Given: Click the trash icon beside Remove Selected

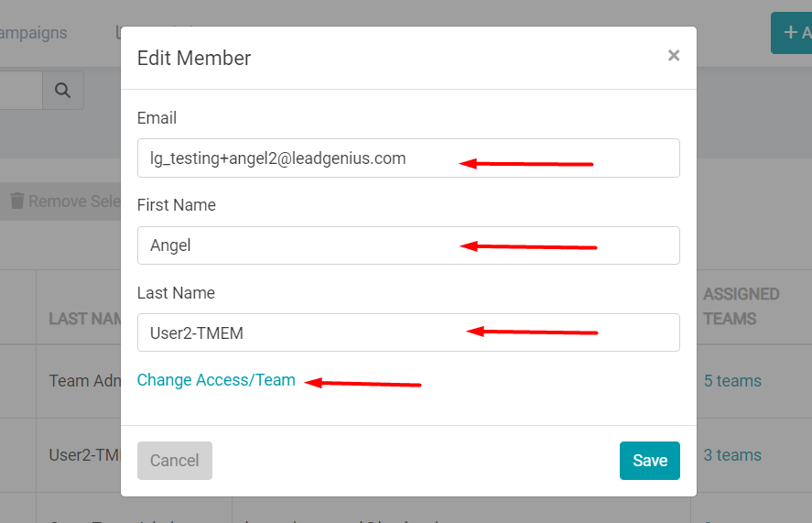Looking at the screenshot, I should (x=17, y=201).
